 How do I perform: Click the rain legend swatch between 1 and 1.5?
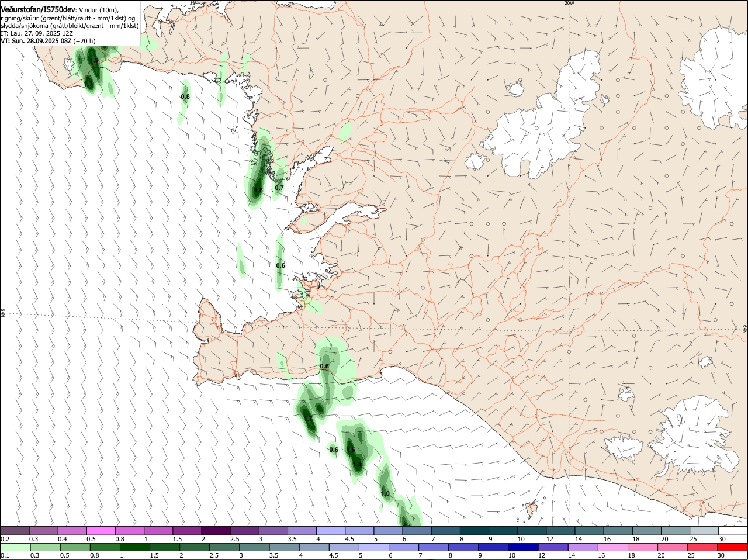(134, 547)
